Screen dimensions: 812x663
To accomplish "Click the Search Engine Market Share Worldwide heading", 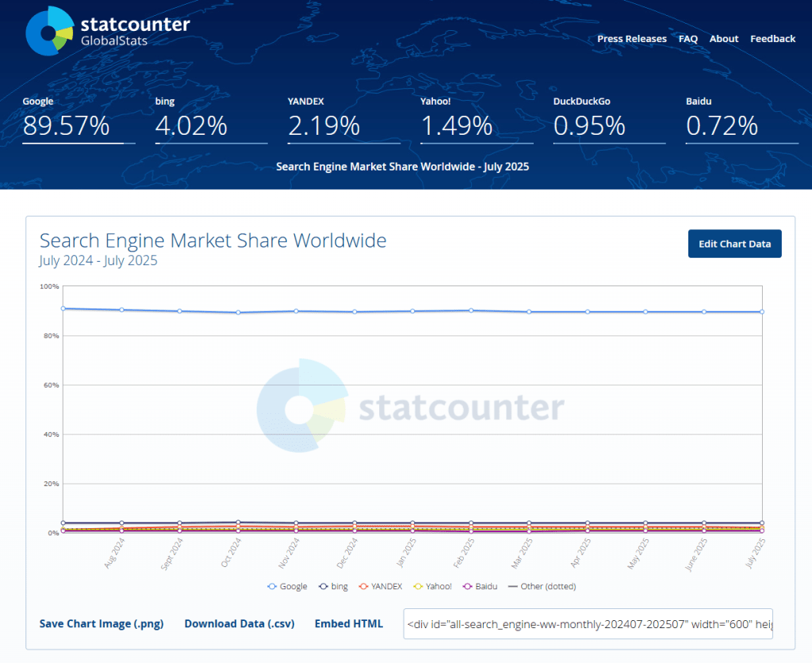I will pos(213,240).
